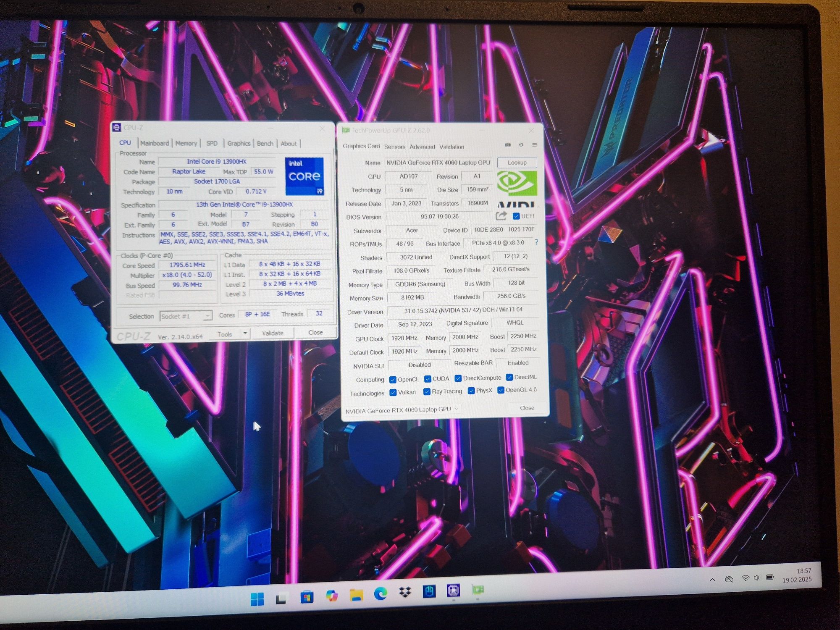Image resolution: width=840 pixels, height=630 pixels.
Task: Open the About tab in CPU-Z
Action: tap(289, 144)
